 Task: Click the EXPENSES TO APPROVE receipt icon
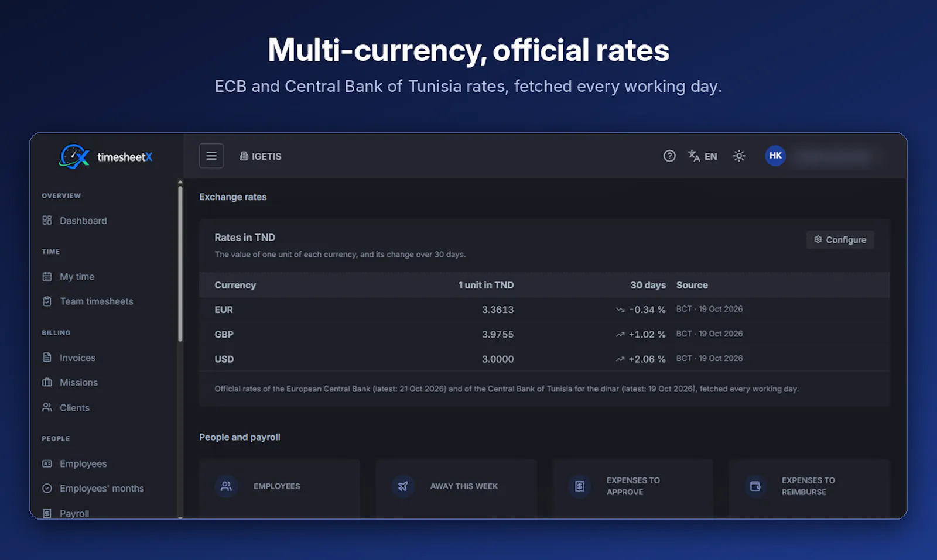click(x=579, y=486)
